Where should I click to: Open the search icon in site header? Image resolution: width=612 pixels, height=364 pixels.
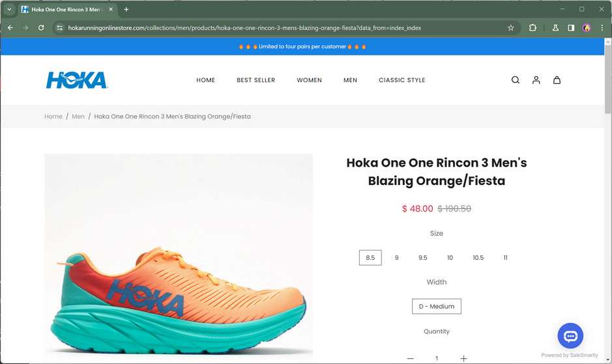(515, 80)
